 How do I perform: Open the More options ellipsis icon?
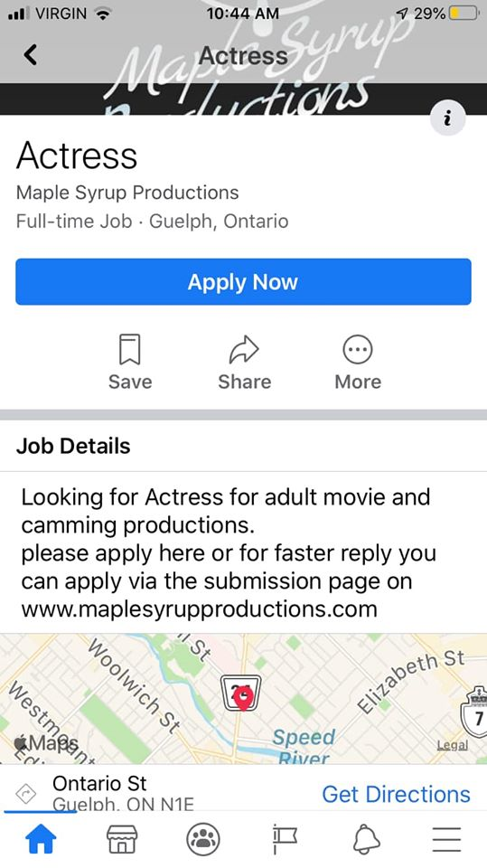(358, 350)
